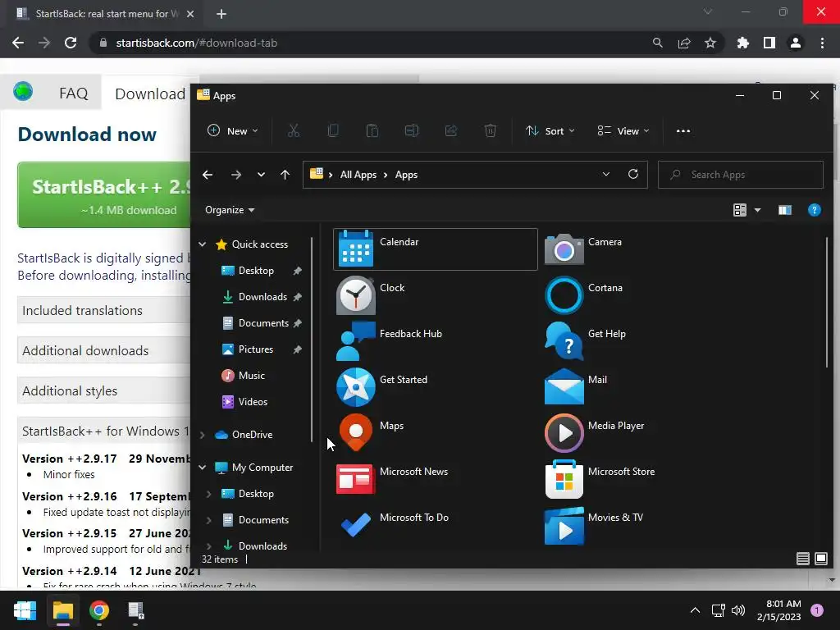Open the Organize dropdown
The image size is (840, 630).
coord(230,210)
